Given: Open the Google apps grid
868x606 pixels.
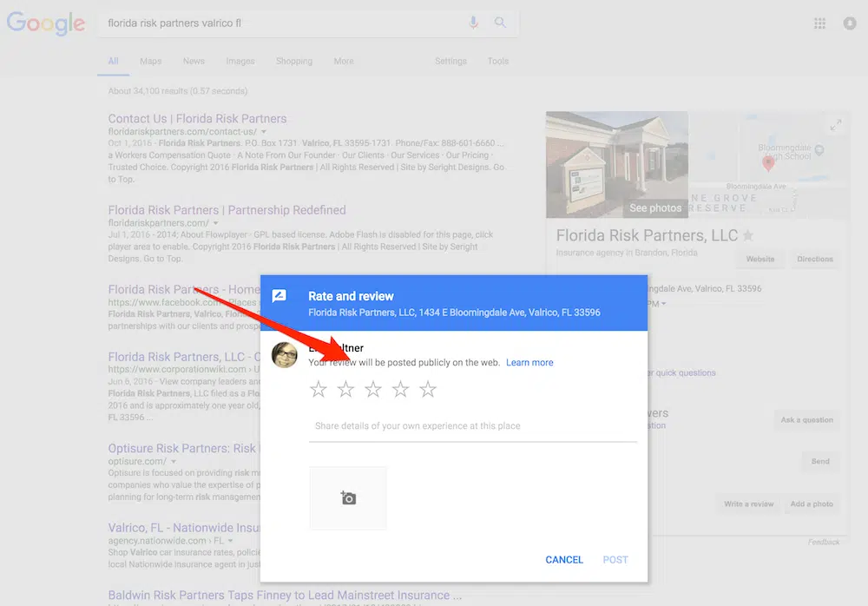Looking at the screenshot, I should (820, 23).
